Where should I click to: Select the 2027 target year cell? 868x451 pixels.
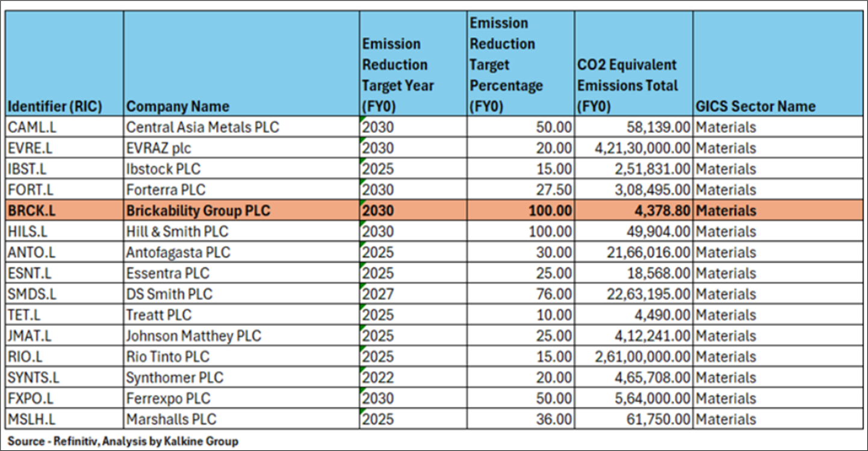(413, 295)
